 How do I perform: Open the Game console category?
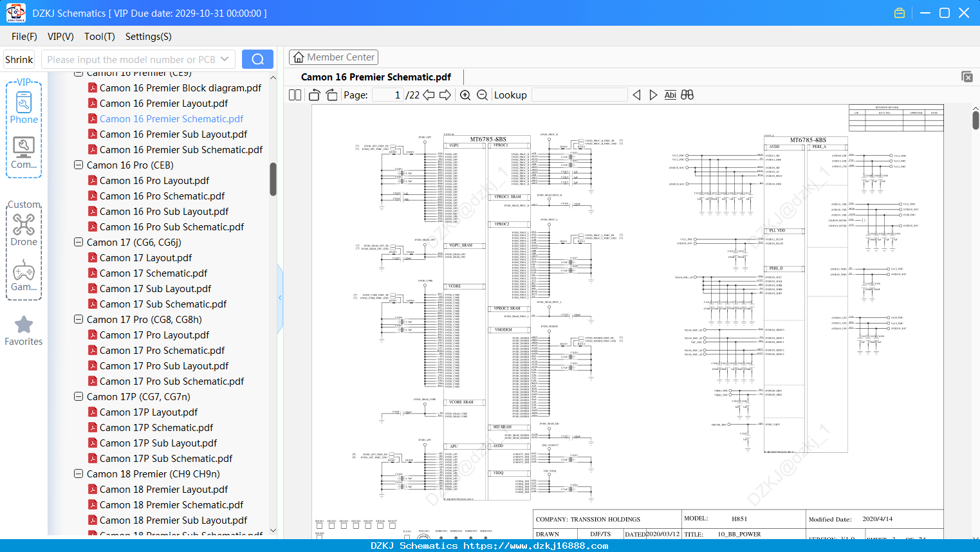pyautogui.click(x=24, y=275)
